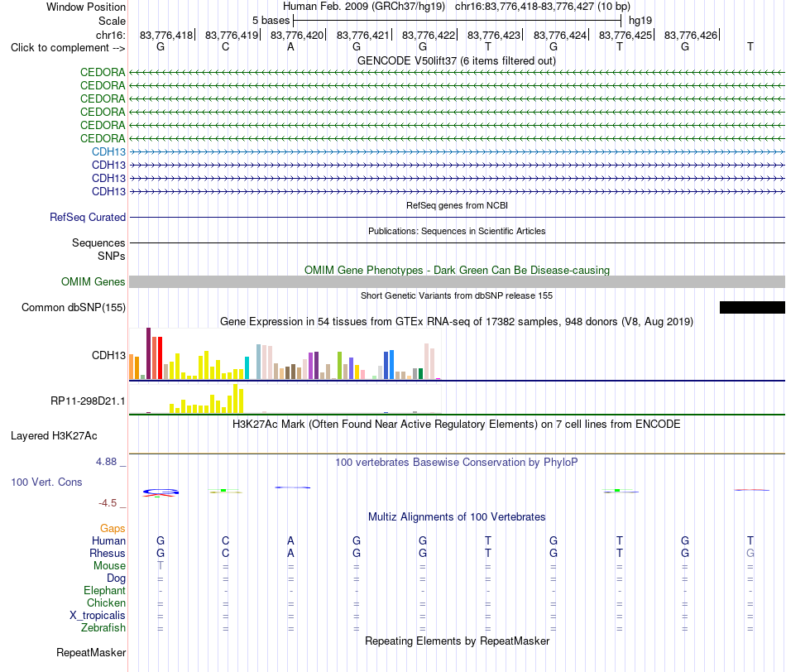Open the RefSeq genes from NCBI title

tap(457, 205)
